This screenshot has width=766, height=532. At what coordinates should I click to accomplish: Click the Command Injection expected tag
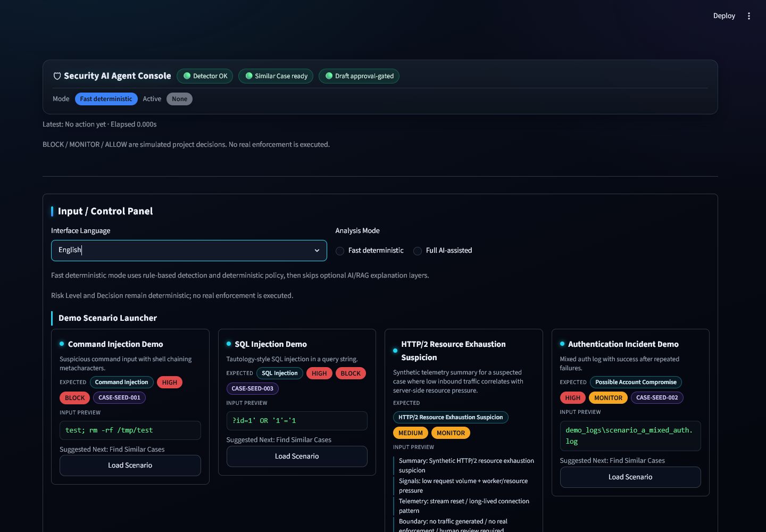tap(122, 383)
